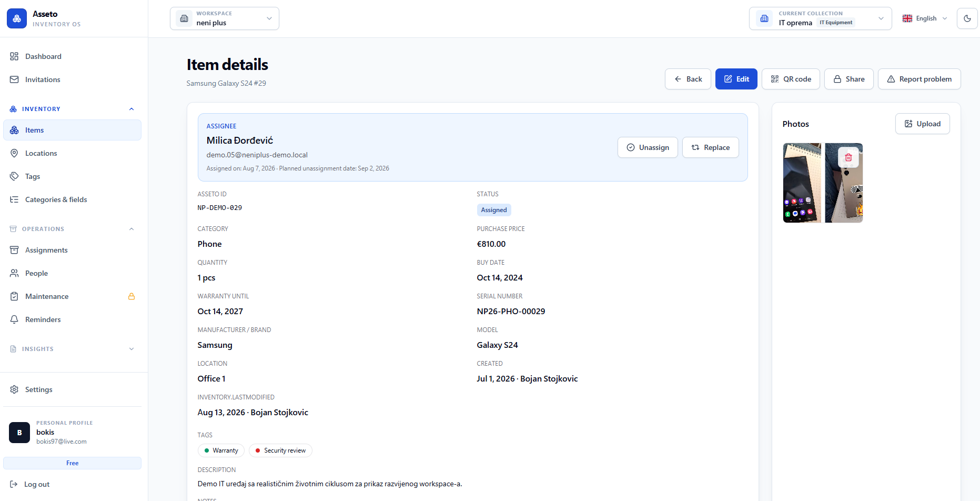This screenshot has height=501, width=980.
Task: Replace the current assignee
Action: (x=711, y=147)
